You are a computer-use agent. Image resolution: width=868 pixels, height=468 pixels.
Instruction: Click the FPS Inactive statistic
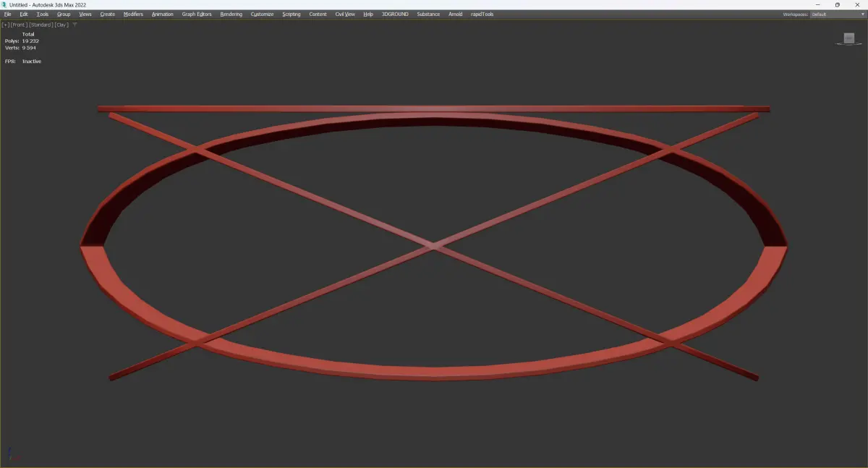pyautogui.click(x=23, y=61)
